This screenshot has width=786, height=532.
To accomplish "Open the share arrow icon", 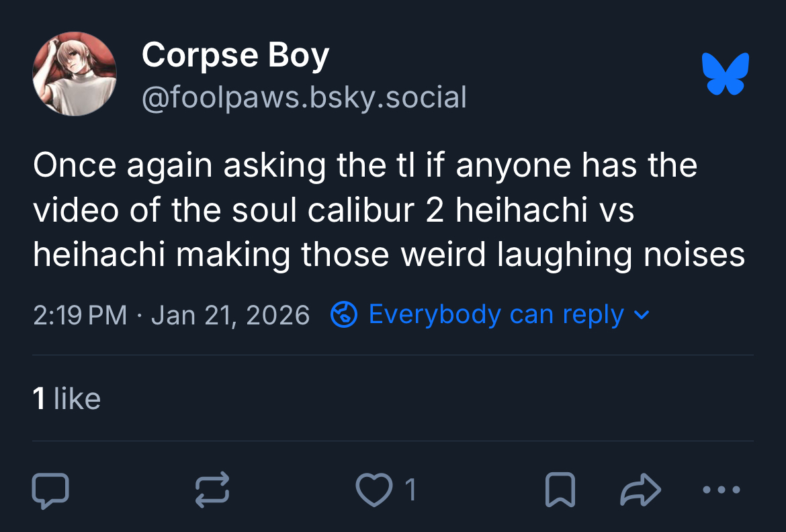I will [x=641, y=490].
